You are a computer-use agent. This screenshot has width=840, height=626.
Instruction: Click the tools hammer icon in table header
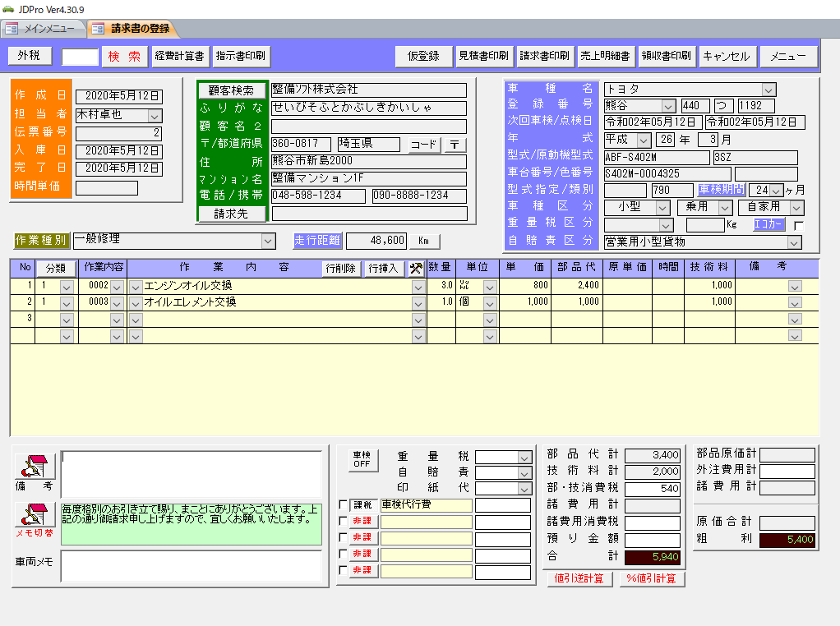416,269
